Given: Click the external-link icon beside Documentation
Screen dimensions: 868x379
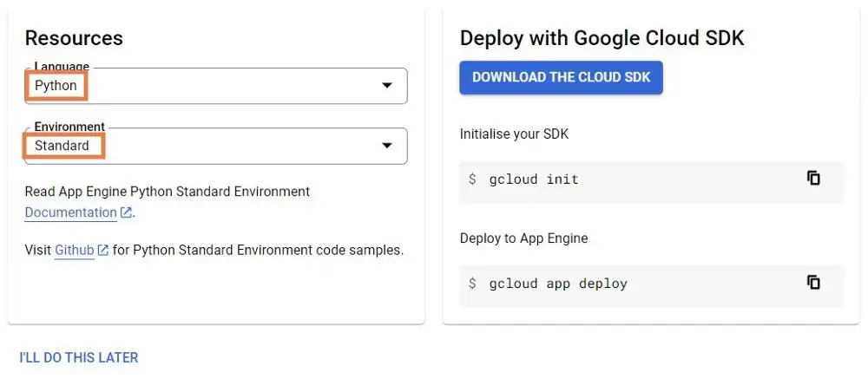Looking at the screenshot, I should click(x=126, y=212).
